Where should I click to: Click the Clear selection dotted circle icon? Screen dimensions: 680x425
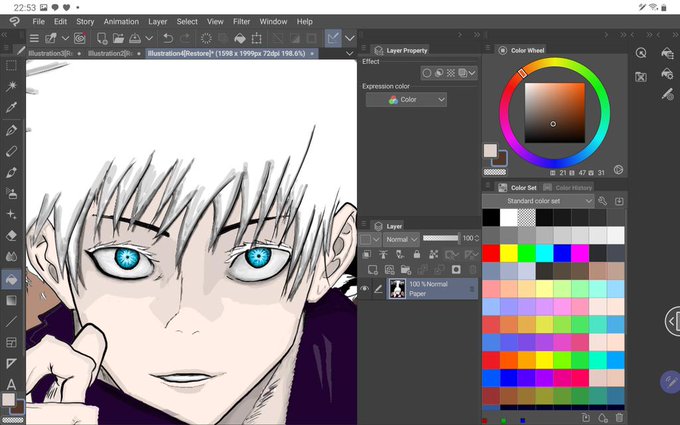pyautogui.click(x=206, y=39)
